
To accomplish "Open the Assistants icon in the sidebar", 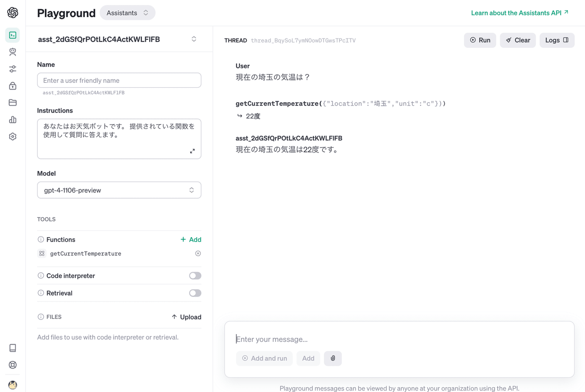I will (x=12, y=52).
